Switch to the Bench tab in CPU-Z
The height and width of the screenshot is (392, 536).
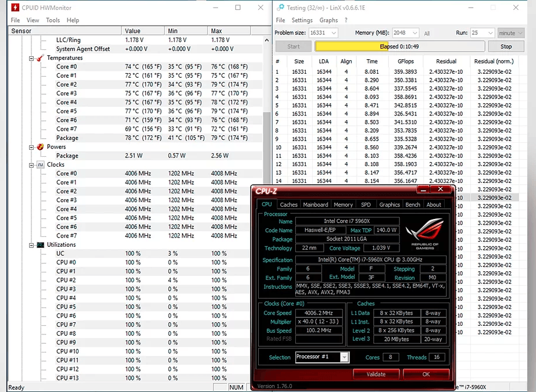pyautogui.click(x=412, y=204)
